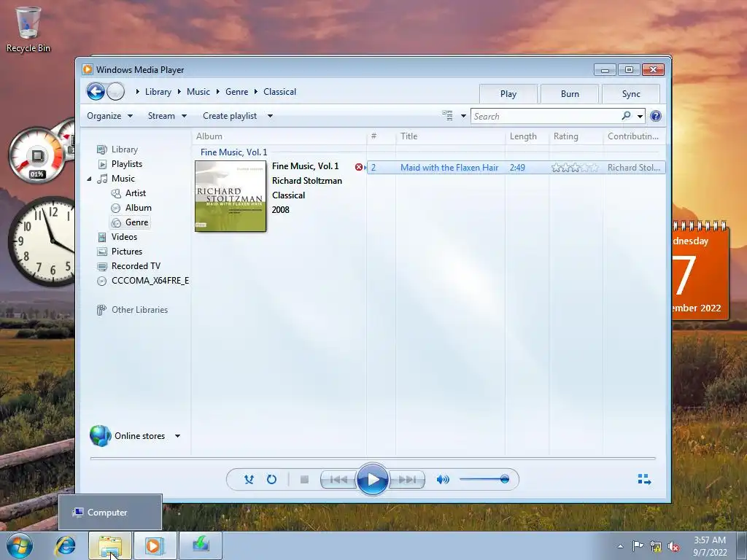Open the Windows Start button
This screenshot has width=747, height=560.
click(18, 545)
